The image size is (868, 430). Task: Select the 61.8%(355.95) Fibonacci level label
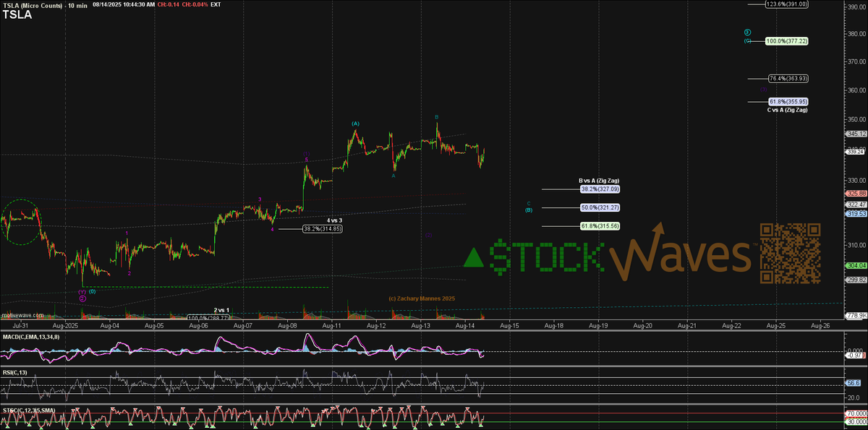coord(787,102)
